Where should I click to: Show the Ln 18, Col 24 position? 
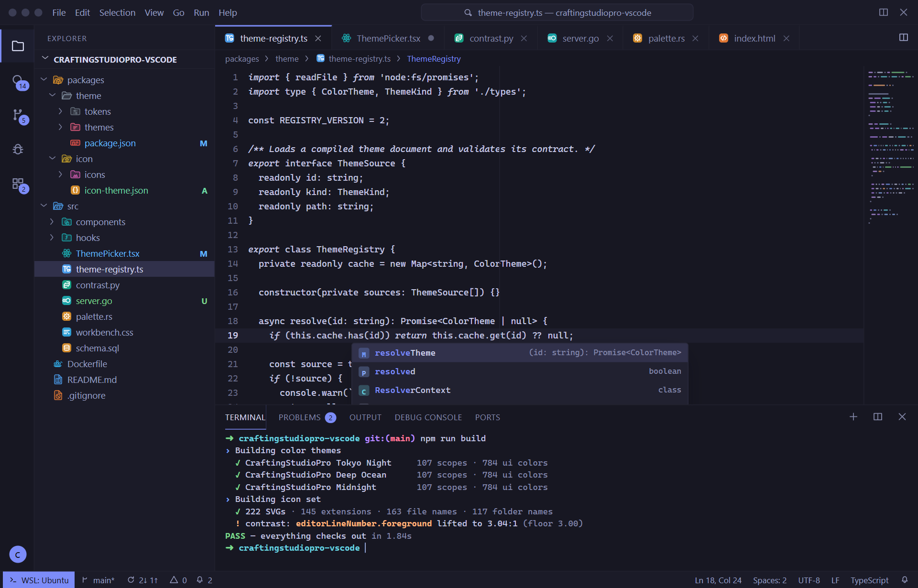coord(718,580)
